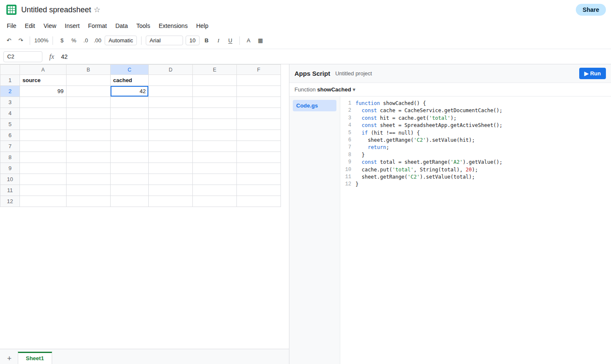This screenshot has width=611, height=364.
Task: Select the 'source' header cell
Action: pos(43,80)
